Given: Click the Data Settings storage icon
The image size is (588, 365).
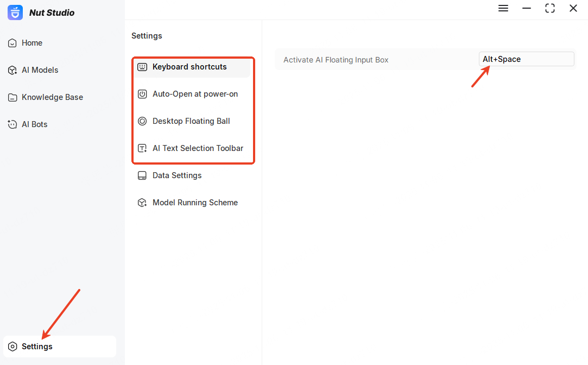Looking at the screenshot, I should 142,175.
